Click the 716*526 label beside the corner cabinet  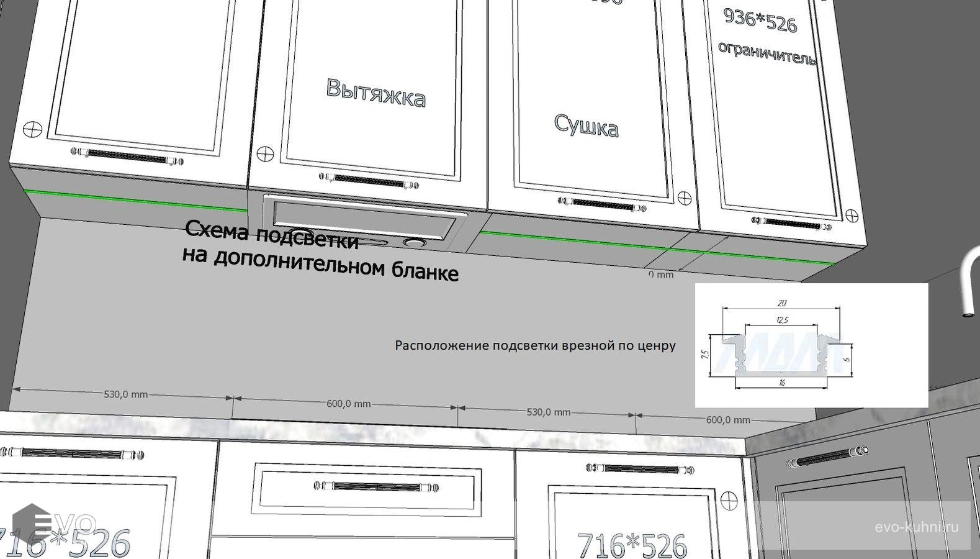coord(632,545)
